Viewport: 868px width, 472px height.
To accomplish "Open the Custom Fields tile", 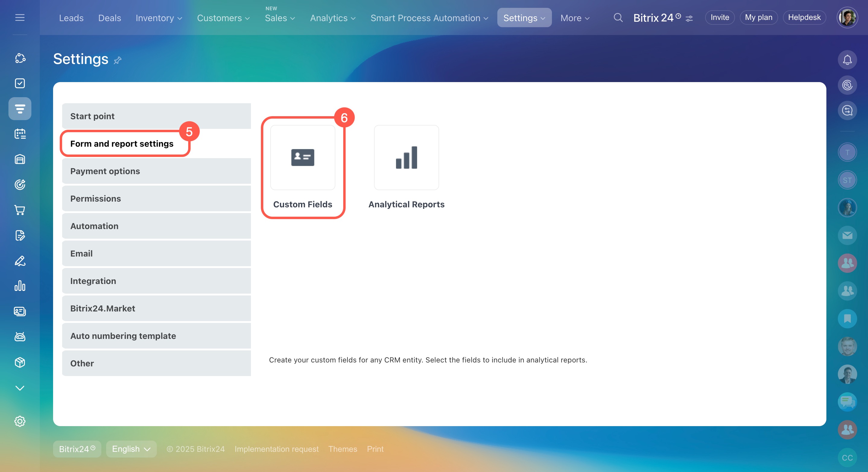I will click(302, 158).
